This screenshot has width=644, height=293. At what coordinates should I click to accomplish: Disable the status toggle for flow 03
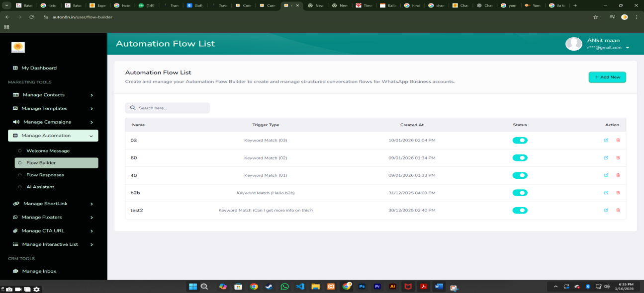(520, 141)
